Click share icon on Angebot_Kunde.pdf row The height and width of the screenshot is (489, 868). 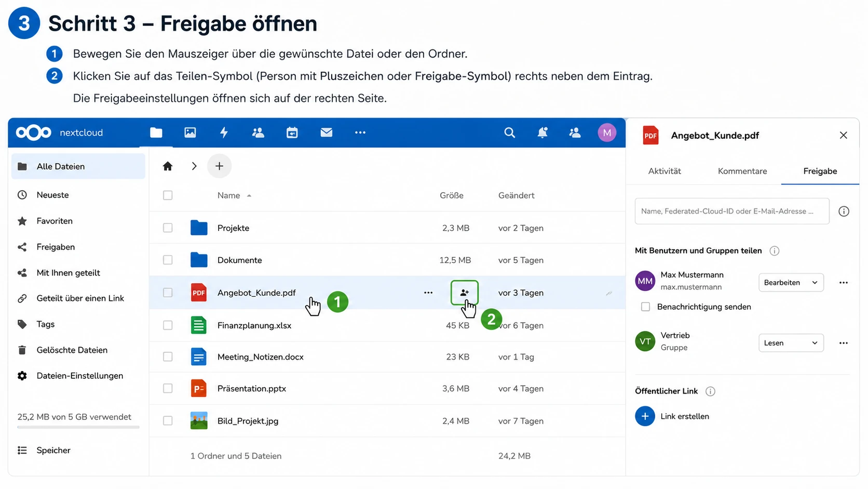click(465, 293)
